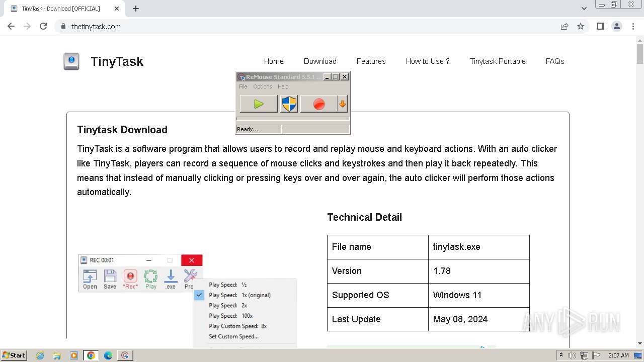644x362 pixels.
Task: Show hidden system tray icons
Action: (561, 355)
